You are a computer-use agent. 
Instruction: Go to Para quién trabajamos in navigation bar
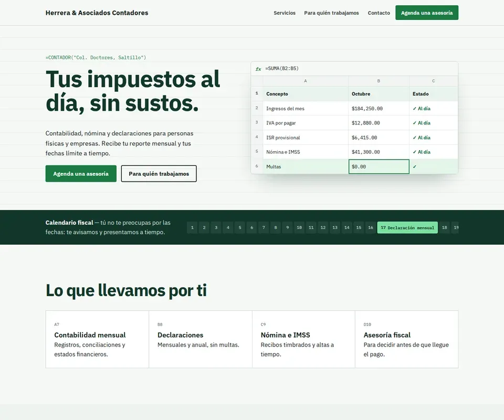point(331,13)
